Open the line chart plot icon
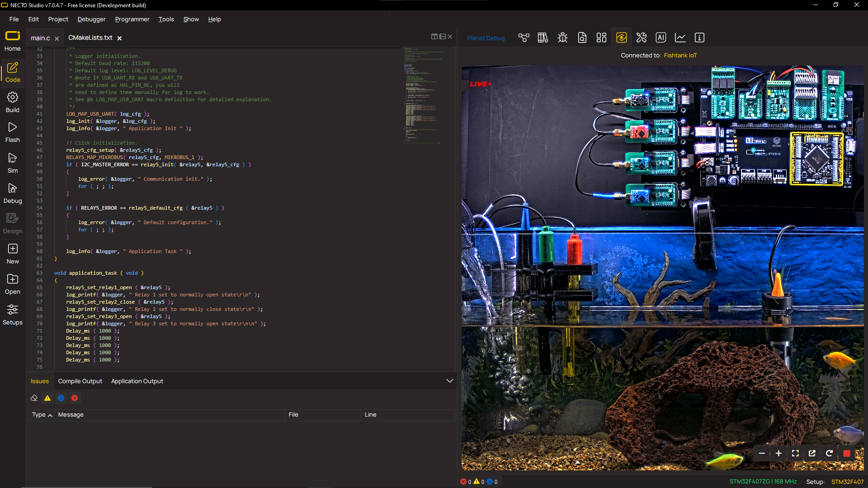Viewport: 868px width, 488px height. click(680, 38)
